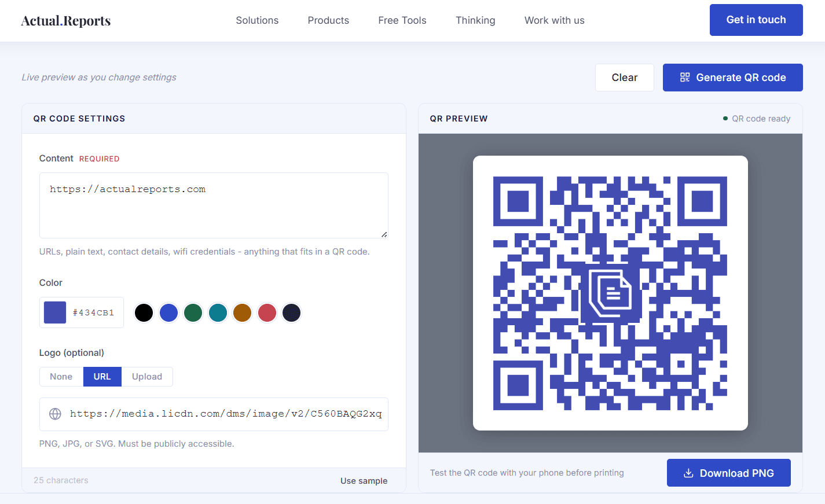Focus the Content text area
Screen dimensions: 825x504
pos(214,205)
